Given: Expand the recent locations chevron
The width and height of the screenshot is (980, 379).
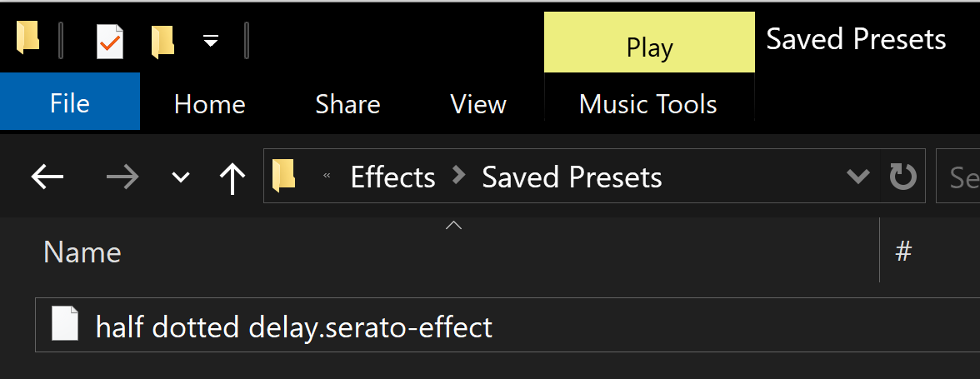Looking at the screenshot, I should click(181, 178).
